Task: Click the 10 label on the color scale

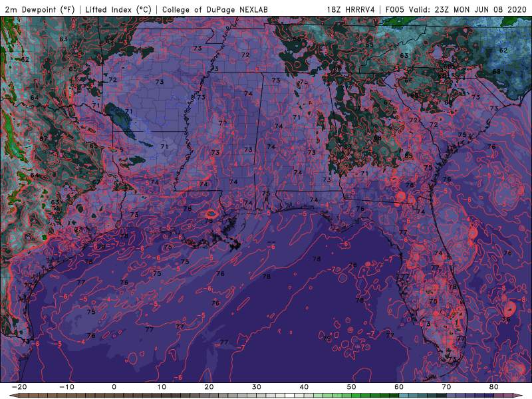Action: coord(162,387)
